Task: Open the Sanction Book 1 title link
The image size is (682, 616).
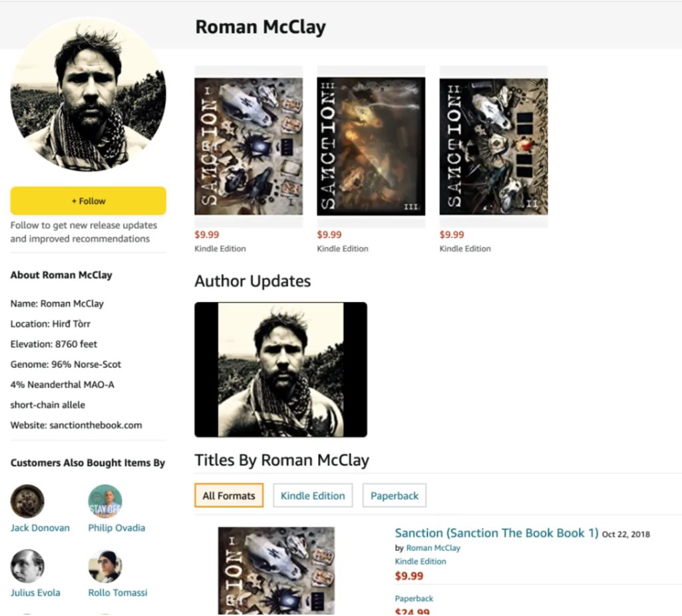Action: [497, 533]
